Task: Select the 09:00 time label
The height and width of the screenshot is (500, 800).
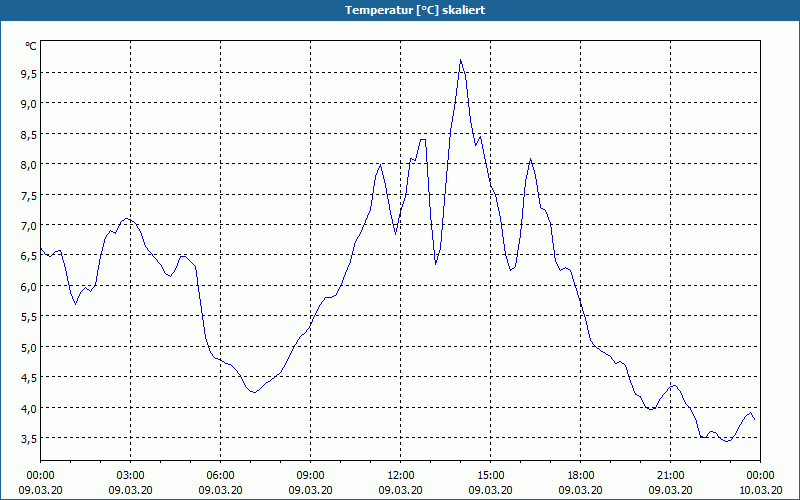Action: (x=310, y=476)
